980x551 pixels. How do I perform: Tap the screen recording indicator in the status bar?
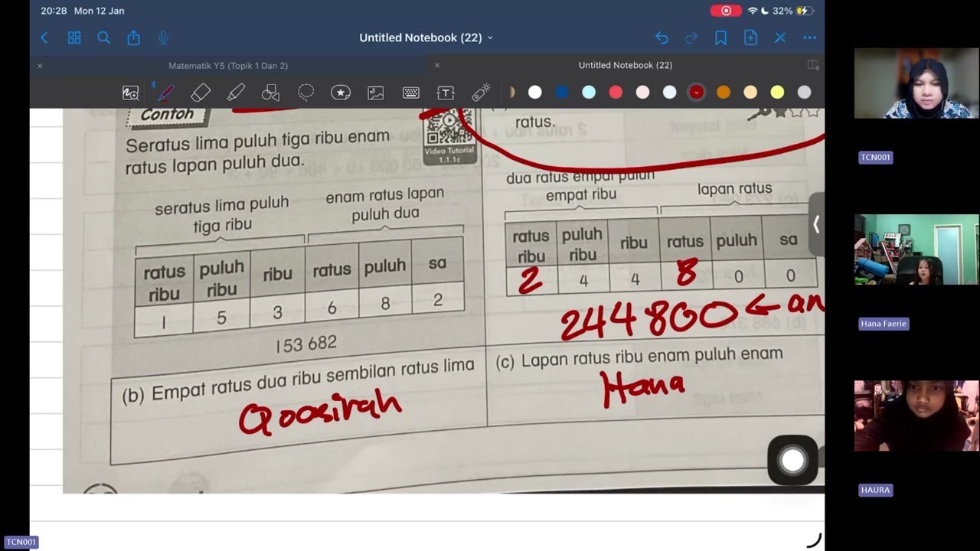(725, 11)
